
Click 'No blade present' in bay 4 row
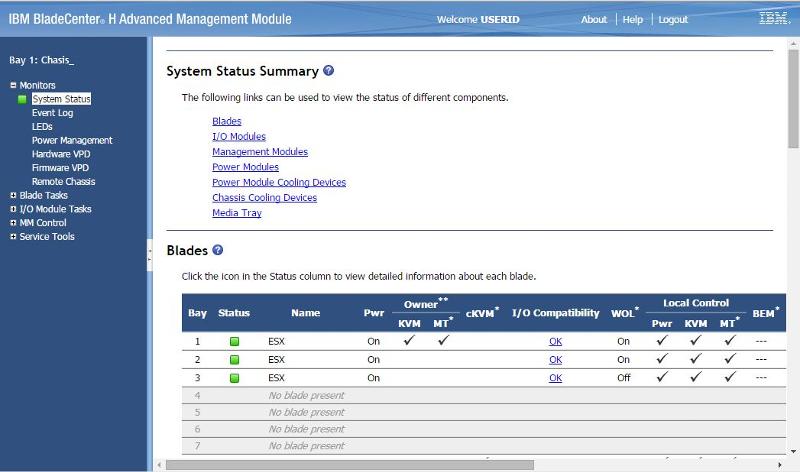pos(306,395)
